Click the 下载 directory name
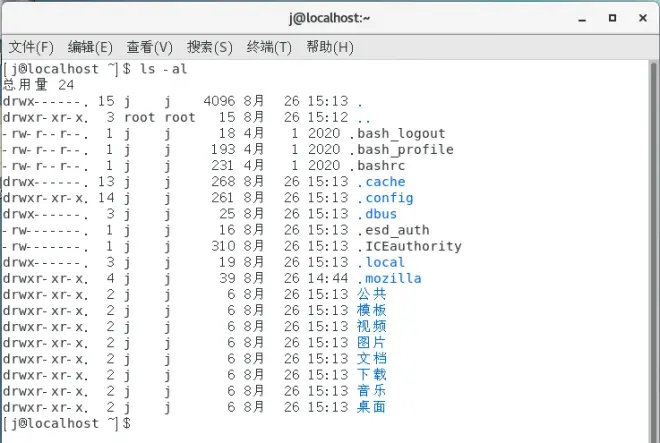Screen dimensions: 660x443 [372, 375]
